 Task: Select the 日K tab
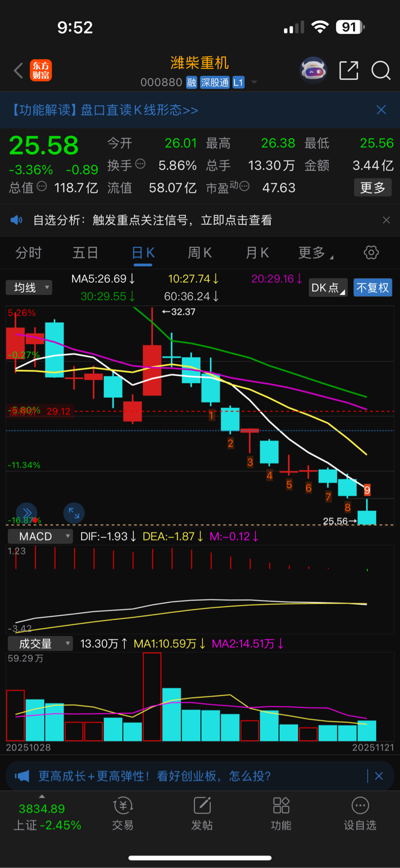pos(143,253)
